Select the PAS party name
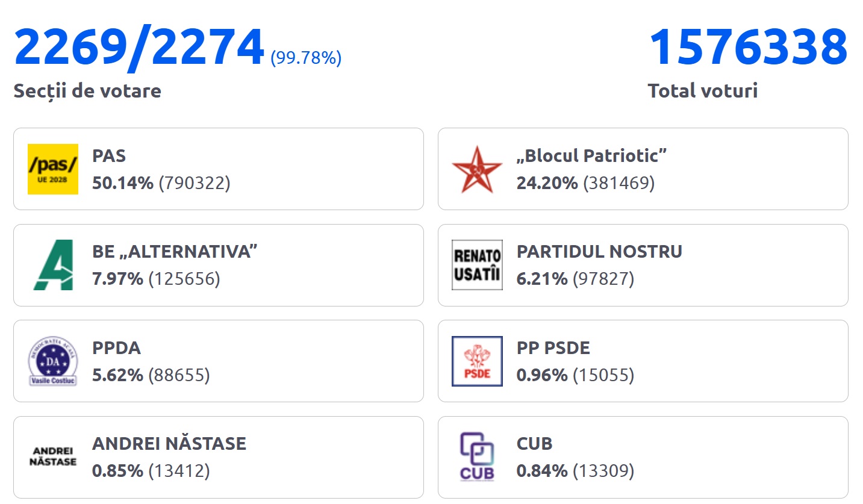This screenshot has width=863, height=504. click(109, 156)
